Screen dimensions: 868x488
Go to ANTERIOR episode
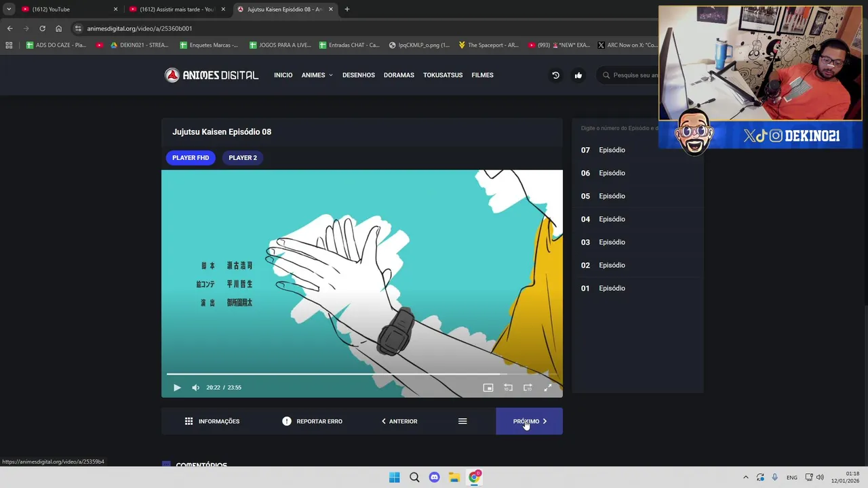coord(399,422)
